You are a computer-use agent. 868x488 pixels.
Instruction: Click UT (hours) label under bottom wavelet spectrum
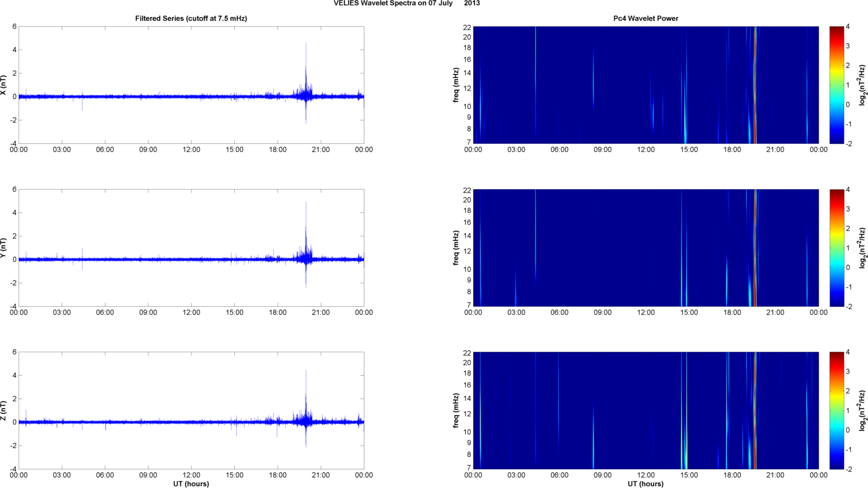click(x=646, y=484)
